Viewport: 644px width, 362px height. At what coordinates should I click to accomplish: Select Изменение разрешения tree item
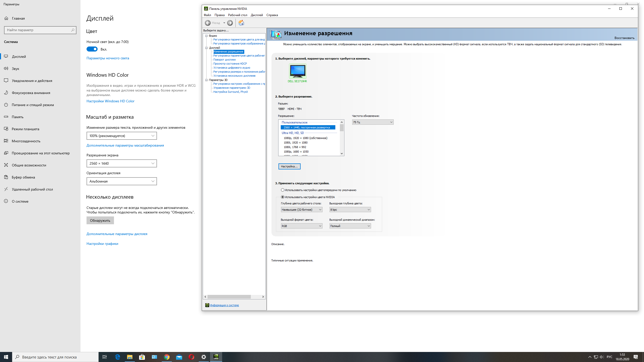click(228, 52)
